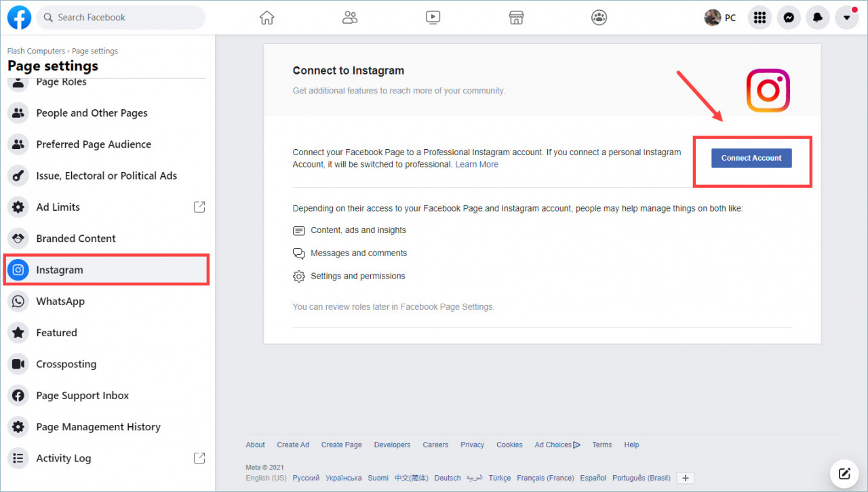Open People and Other Pages settings
This screenshot has width=868, height=492.
(106, 113)
